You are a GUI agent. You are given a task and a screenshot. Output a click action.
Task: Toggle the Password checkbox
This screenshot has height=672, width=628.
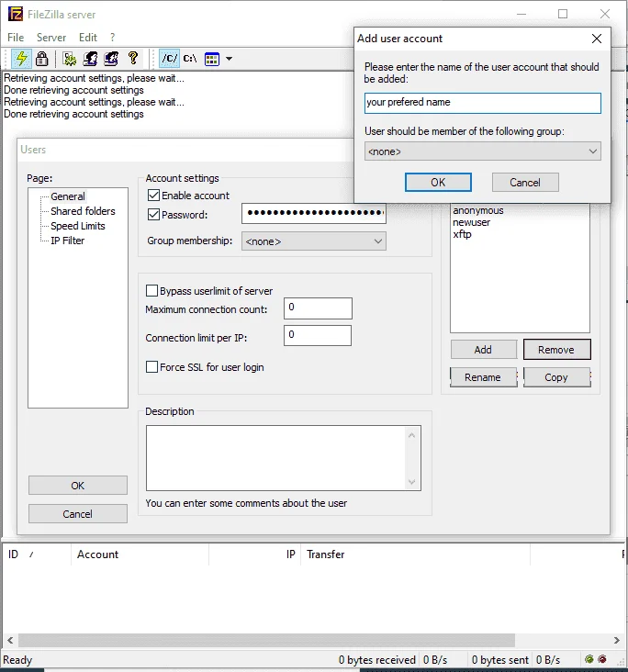coord(153,214)
